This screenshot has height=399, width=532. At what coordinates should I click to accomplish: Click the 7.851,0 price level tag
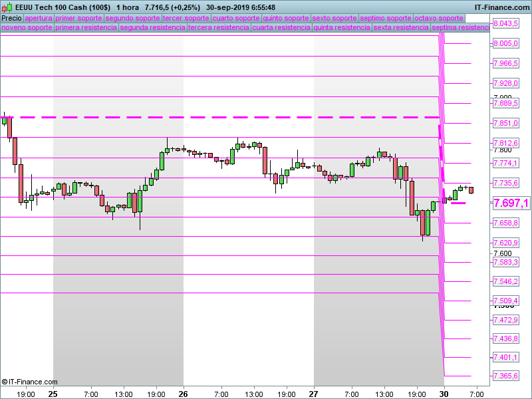click(x=505, y=123)
